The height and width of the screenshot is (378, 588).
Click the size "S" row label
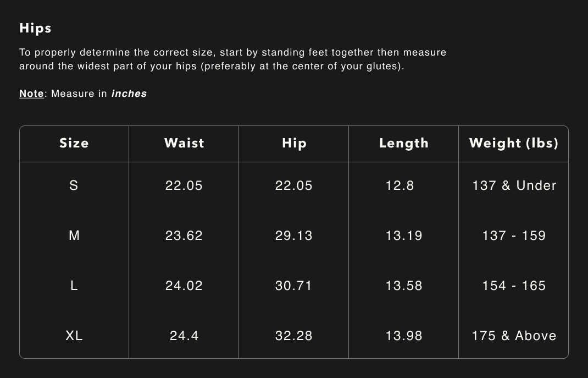tap(74, 185)
